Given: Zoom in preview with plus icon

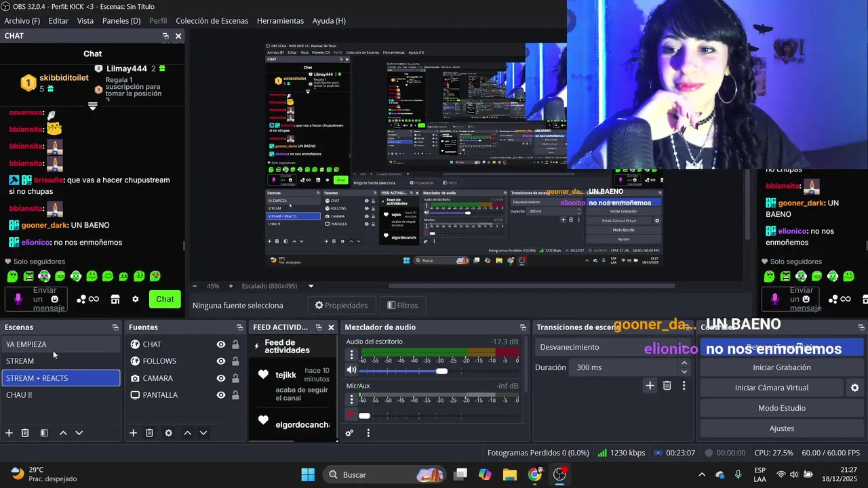Looking at the screenshot, I should pos(231,286).
